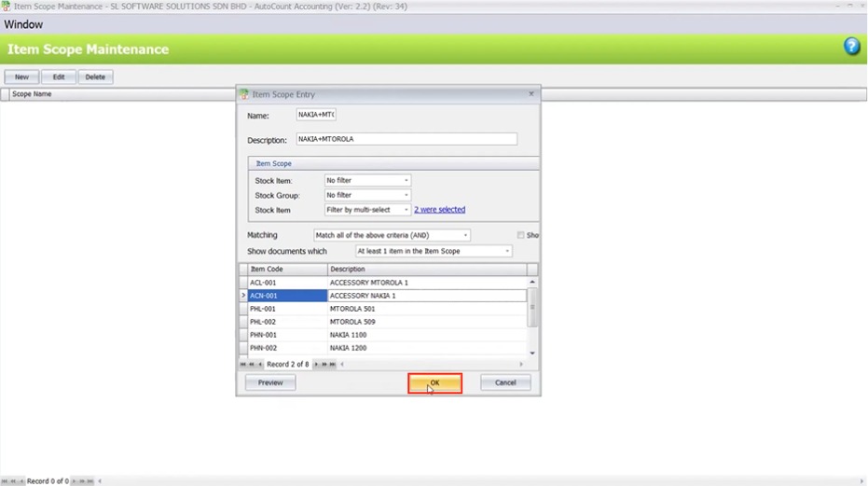Click the item grid horizontal scroll-right arrow
Screen dimensions: 868x486
click(521, 364)
